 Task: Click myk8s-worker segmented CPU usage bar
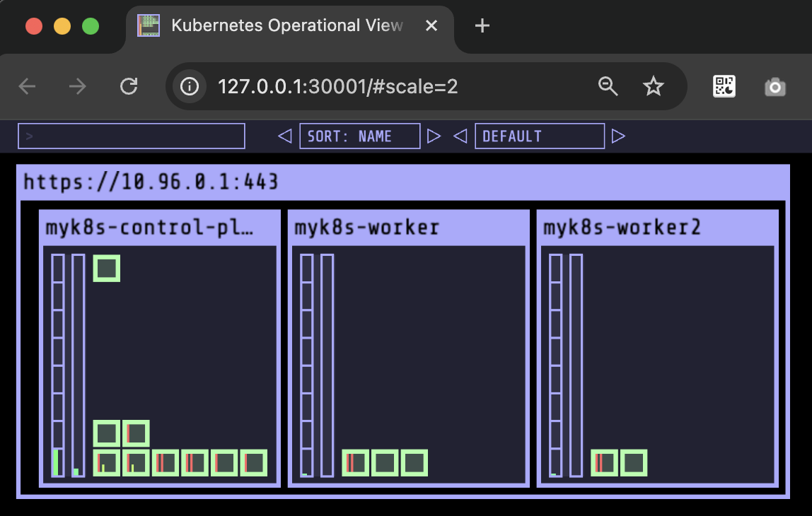click(307, 365)
